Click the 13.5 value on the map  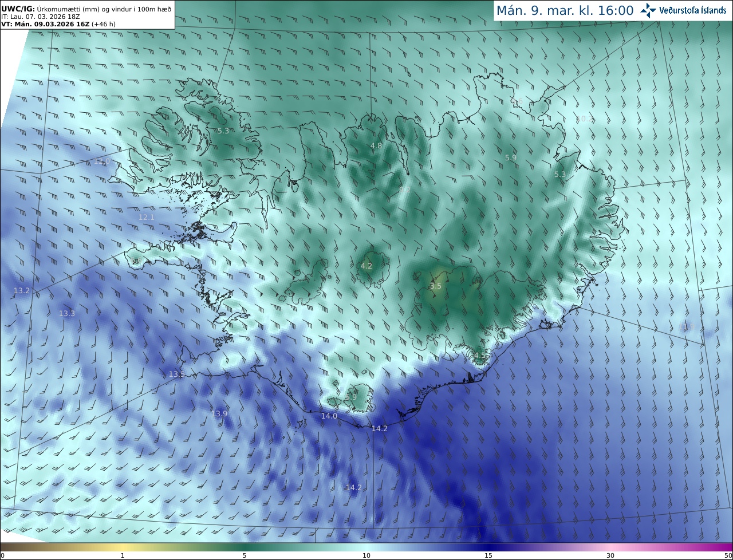pyautogui.click(x=177, y=374)
